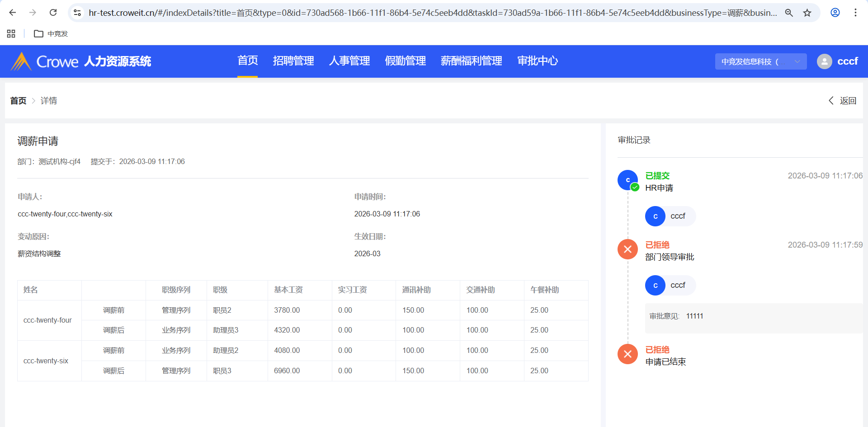Open the 招聘管理 menu
The image size is (868, 427).
293,61
